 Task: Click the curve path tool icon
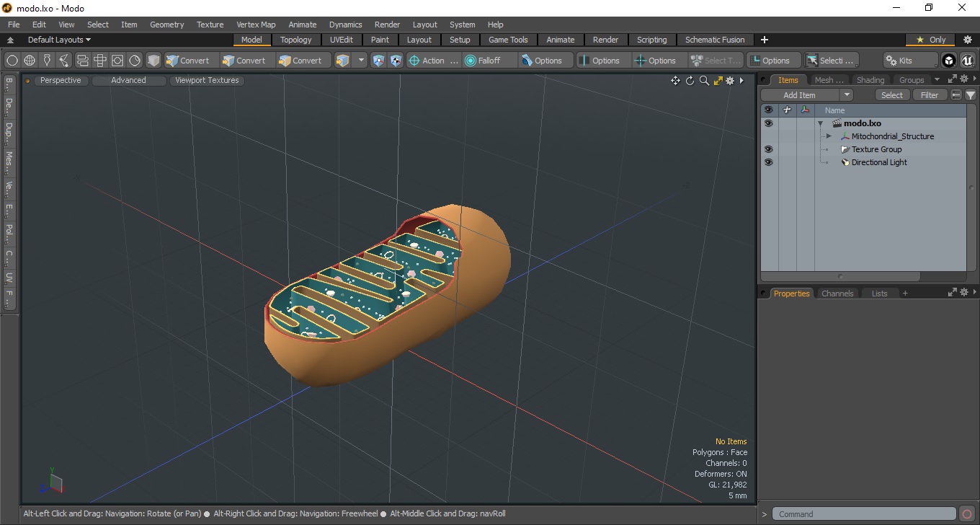coord(64,61)
